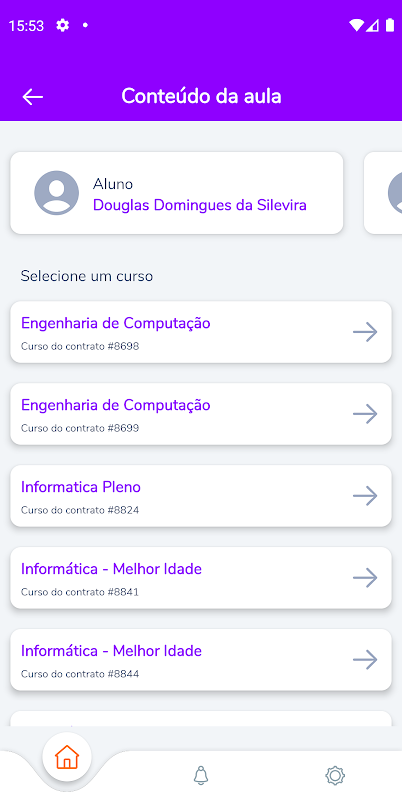Image resolution: width=402 pixels, height=800 pixels.
Task: Choose Informática - Melhor Idade #8844
Action: (x=201, y=660)
